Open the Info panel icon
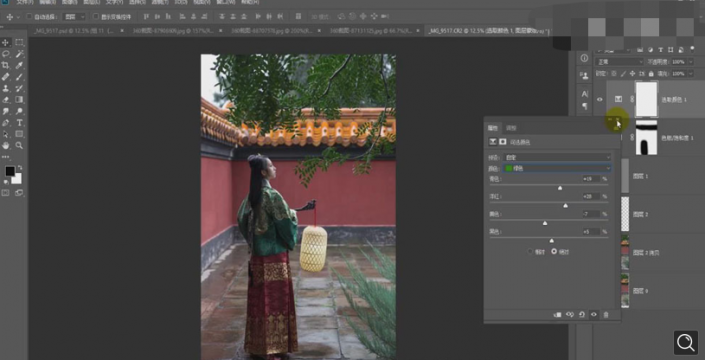 (x=584, y=58)
